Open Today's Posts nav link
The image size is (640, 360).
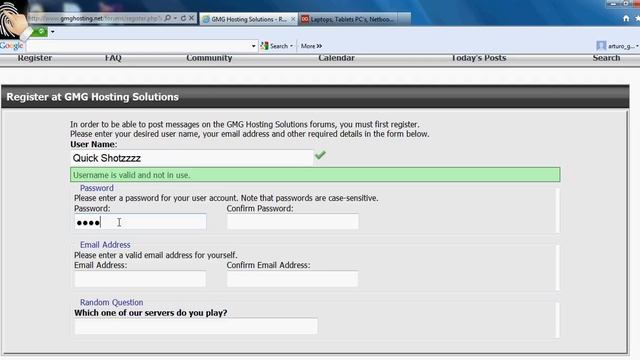click(478, 58)
